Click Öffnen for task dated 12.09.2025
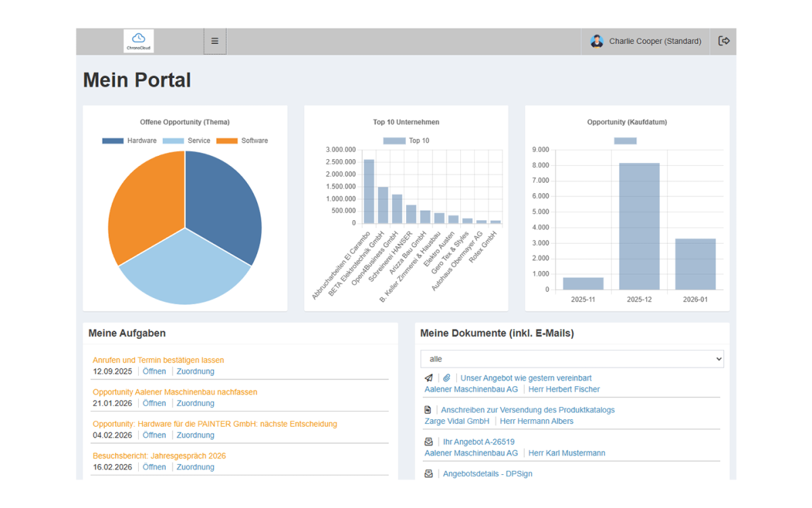 tap(154, 371)
